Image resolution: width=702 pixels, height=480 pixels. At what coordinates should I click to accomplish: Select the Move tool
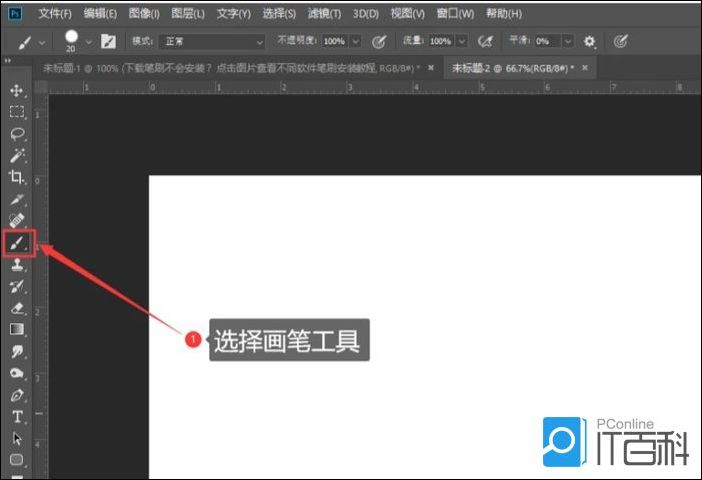pyautogui.click(x=17, y=91)
